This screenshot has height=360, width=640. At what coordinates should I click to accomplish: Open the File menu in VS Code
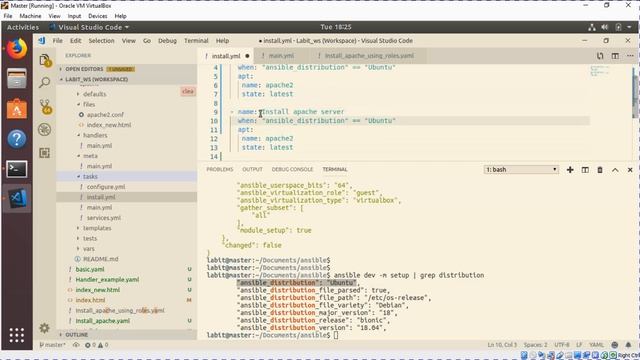coord(58,41)
